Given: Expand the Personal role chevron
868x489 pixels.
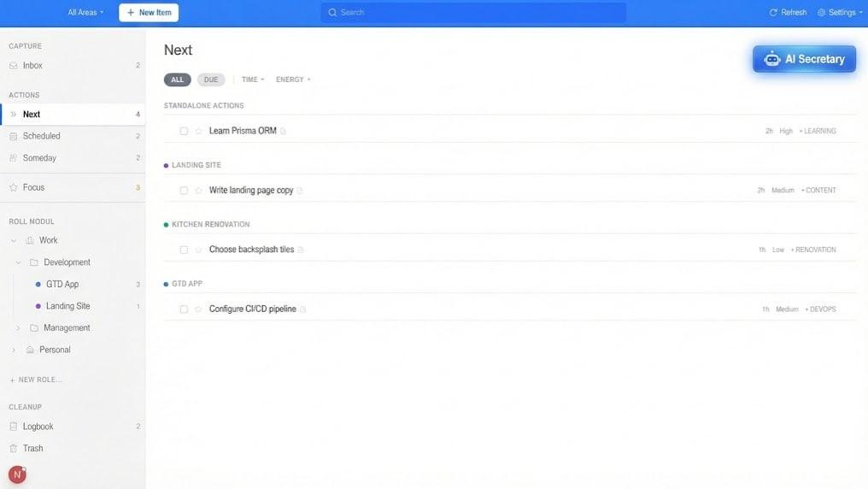Looking at the screenshot, I should pyautogui.click(x=14, y=350).
